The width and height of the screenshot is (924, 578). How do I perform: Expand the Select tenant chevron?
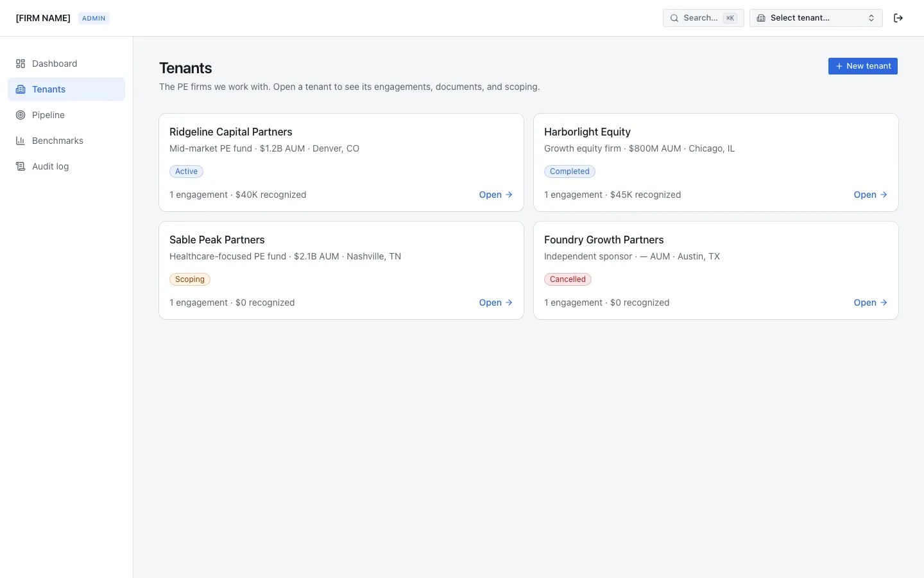tap(871, 18)
